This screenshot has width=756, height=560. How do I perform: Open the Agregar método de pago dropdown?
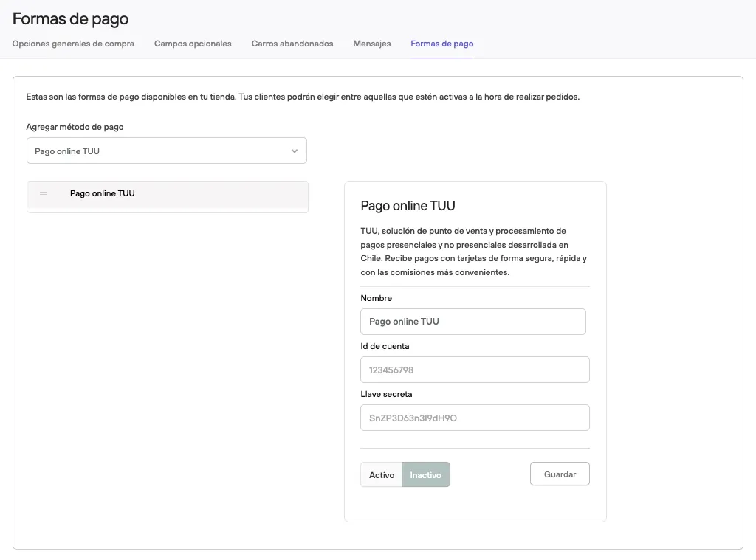tap(167, 151)
